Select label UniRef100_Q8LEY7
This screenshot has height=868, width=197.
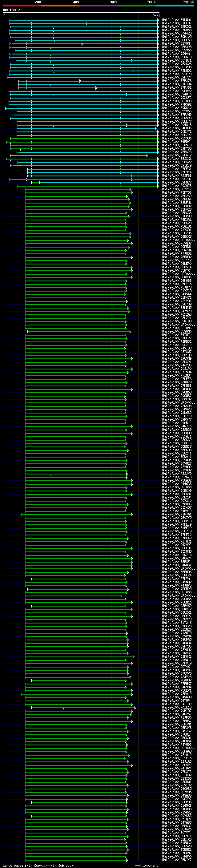[x=177, y=122]
